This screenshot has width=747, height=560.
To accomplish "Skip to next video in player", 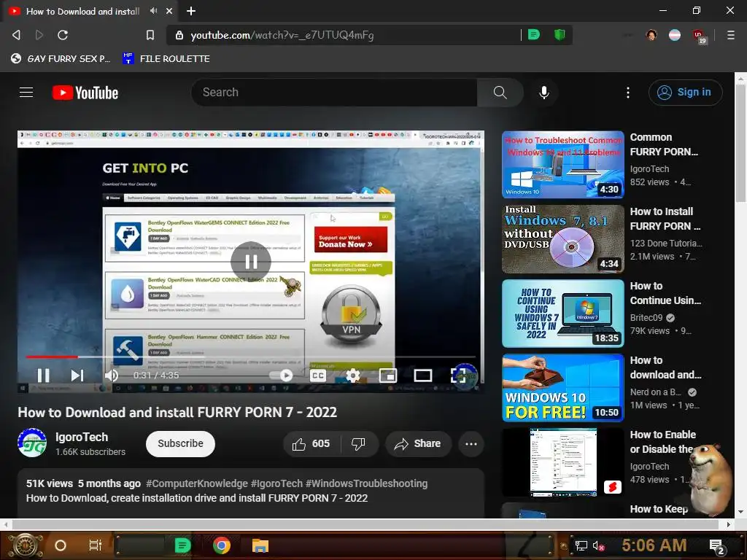I will tap(77, 376).
